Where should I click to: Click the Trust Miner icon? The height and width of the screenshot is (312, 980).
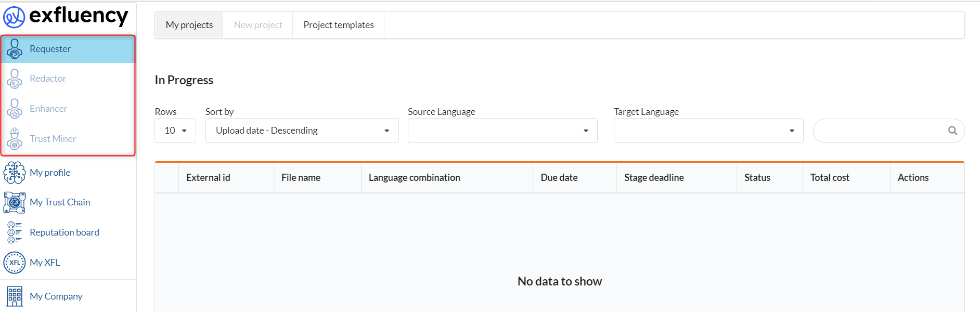click(15, 139)
